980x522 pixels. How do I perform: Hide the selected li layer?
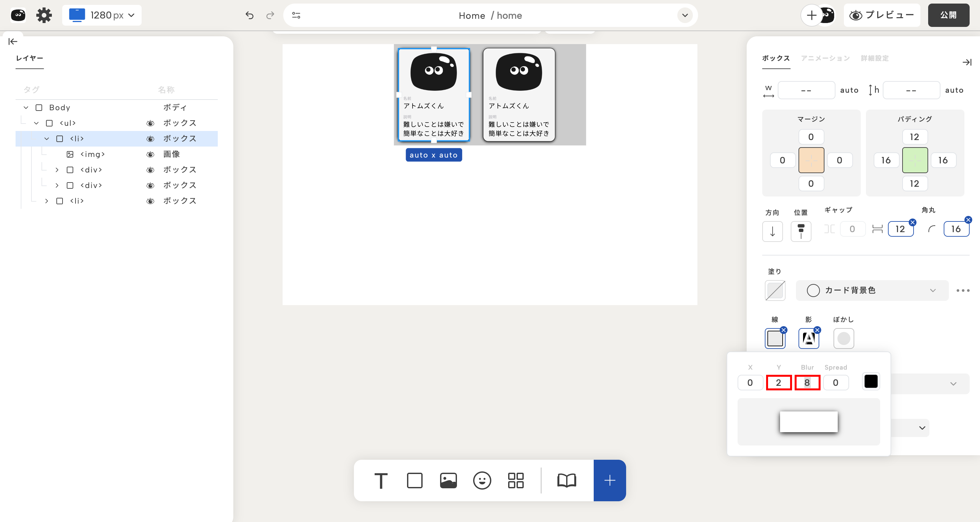150,138
